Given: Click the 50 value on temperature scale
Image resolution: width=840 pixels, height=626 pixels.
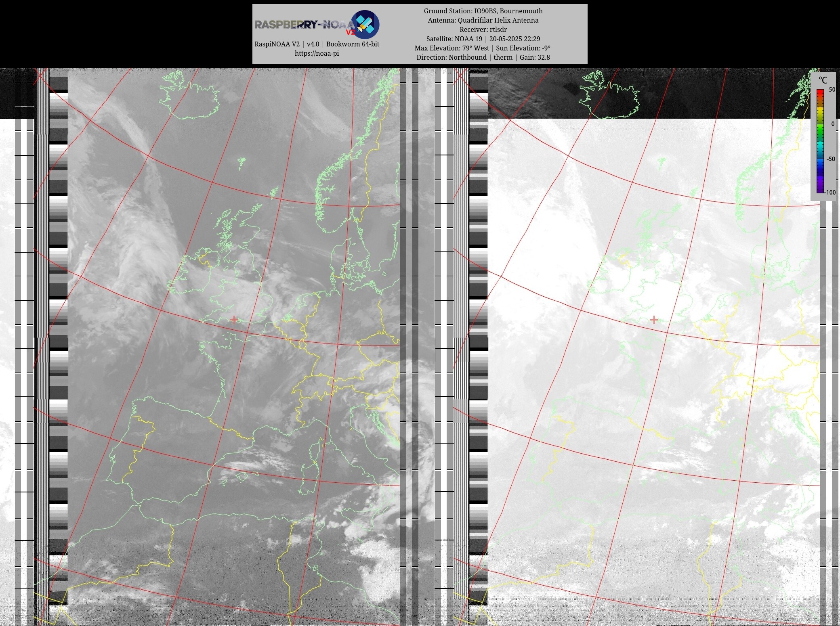Looking at the screenshot, I should coord(832,90).
